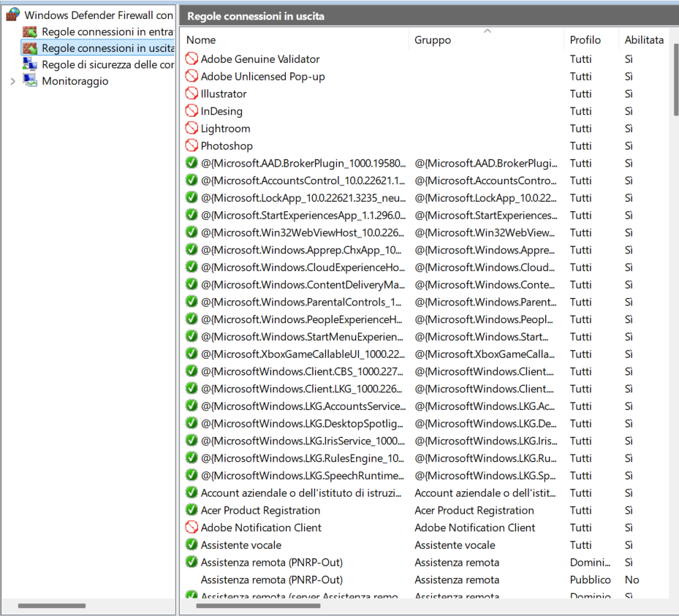
Task: Select the Photoshop rule name
Action: (227, 145)
